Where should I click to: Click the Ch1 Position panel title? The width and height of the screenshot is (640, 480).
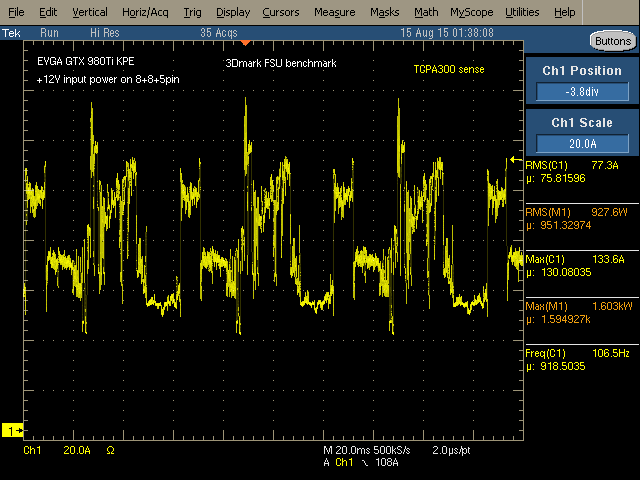(582, 71)
